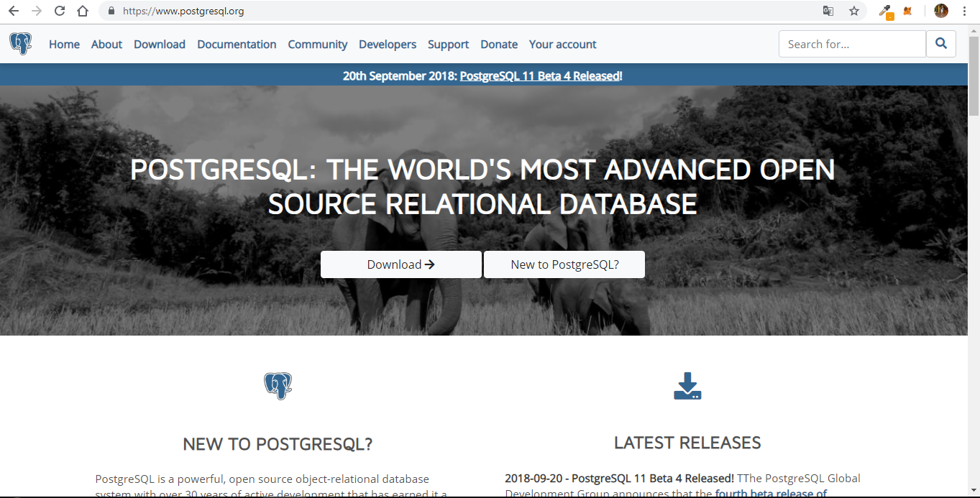Open the Support nav link
This screenshot has height=498, width=980.
point(449,45)
